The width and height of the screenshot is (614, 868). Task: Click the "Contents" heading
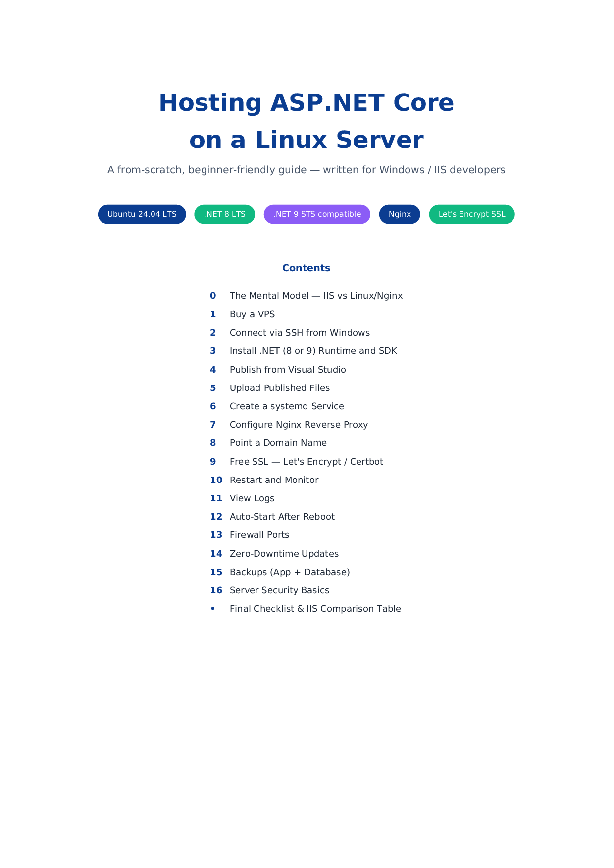(x=307, y=268)
